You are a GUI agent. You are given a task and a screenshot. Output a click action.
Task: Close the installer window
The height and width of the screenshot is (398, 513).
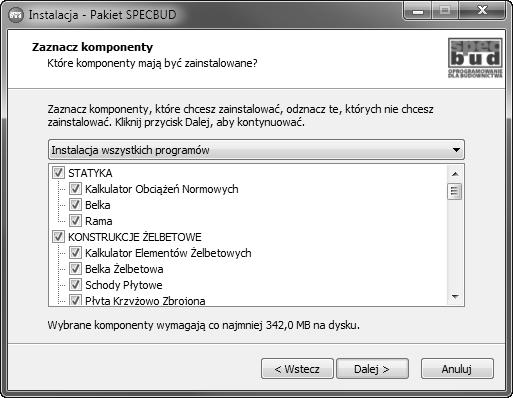coord(482,11)
